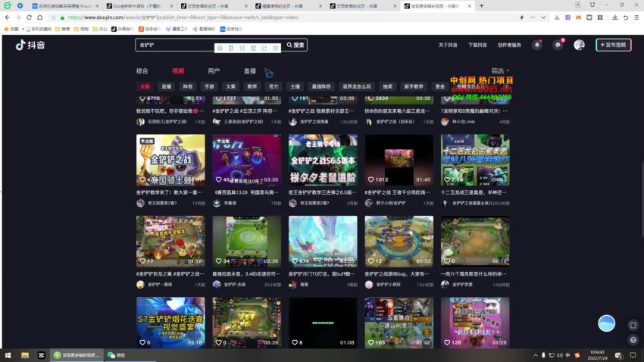Select the 星界龙怎么玩 filter chip
Image resolution: width=644 pixels, height=362 pixels.
[x=357, y=86]
